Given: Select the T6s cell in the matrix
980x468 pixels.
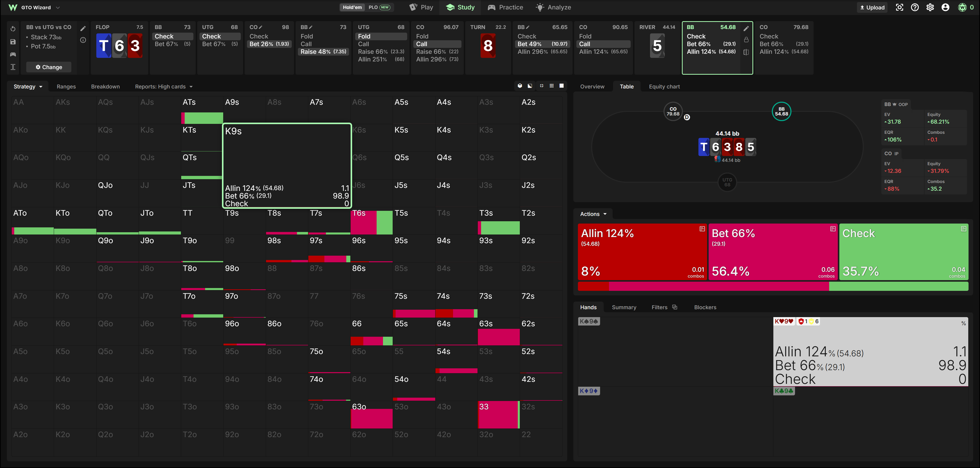Looking at the screenshot, I should (371, 221).
